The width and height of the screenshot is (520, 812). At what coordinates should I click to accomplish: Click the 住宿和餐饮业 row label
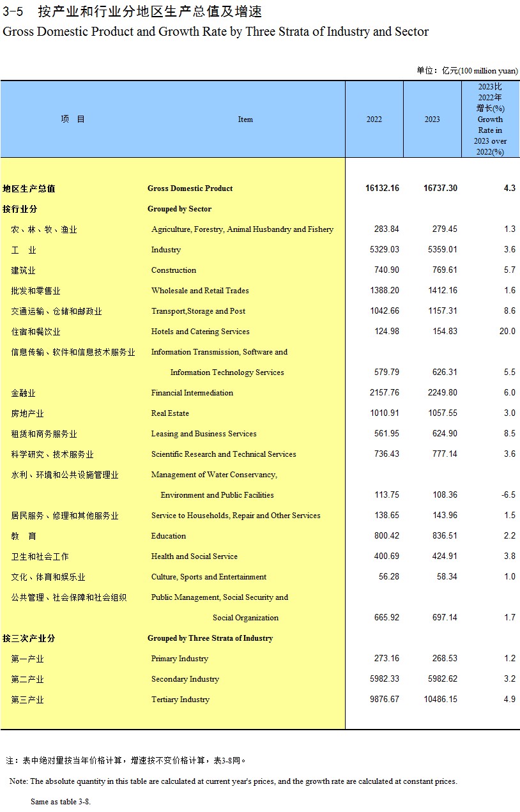(x=36, y=332)
